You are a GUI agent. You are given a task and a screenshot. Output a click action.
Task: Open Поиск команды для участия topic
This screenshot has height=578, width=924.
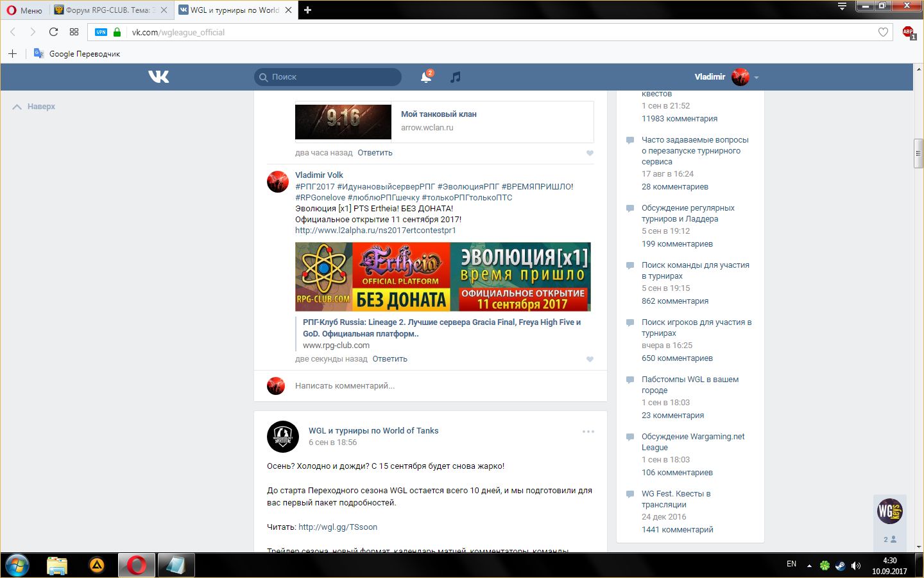696,270
